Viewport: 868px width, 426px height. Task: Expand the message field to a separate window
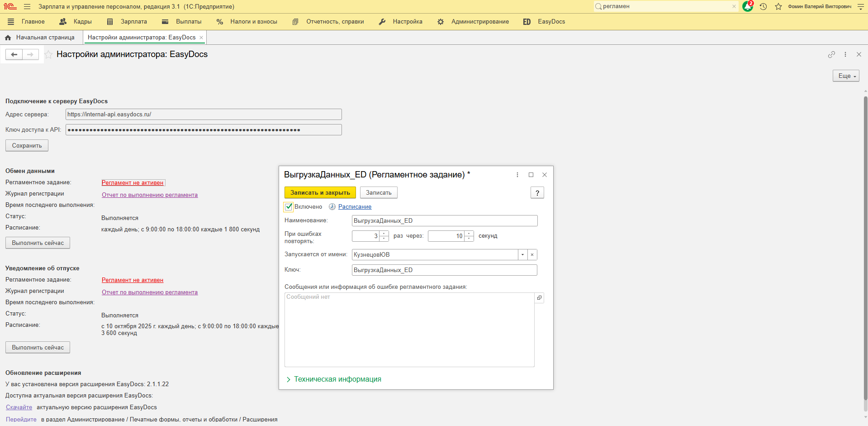(x=539, y=298)
